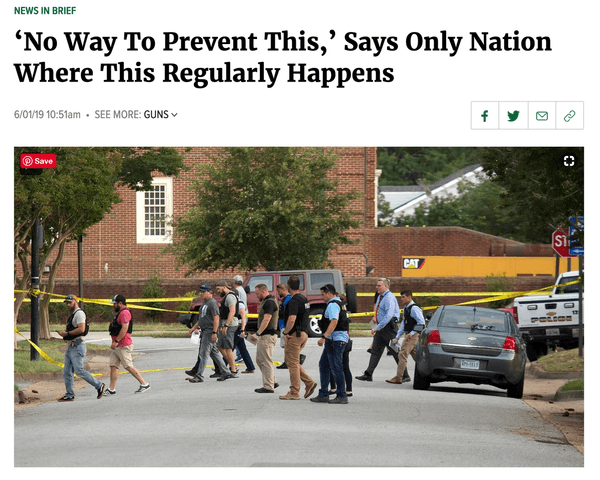Open the 'No Way To Prevent This' headline

283,57
